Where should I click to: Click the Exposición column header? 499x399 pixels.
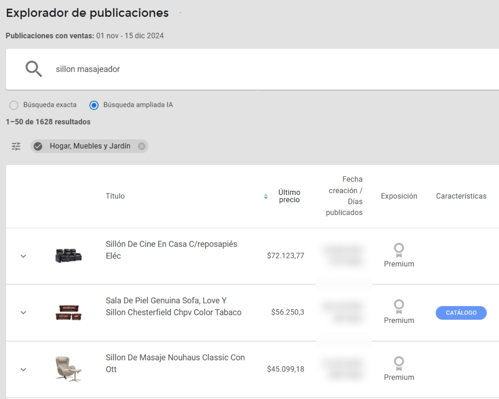(399, 196)
